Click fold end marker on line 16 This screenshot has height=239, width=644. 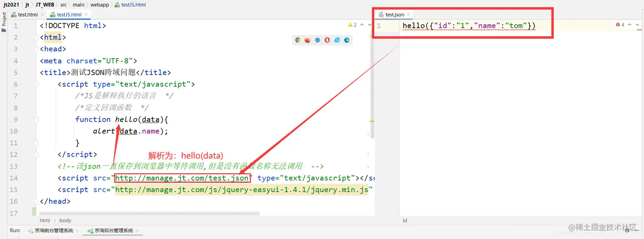[x=36, y=201]
